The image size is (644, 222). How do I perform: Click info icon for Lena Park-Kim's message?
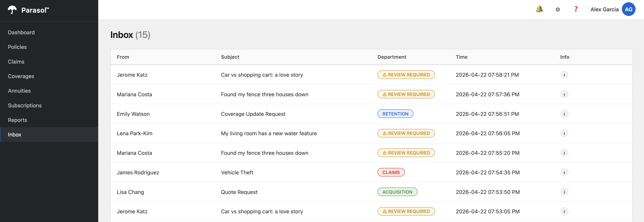pos(564,133)
